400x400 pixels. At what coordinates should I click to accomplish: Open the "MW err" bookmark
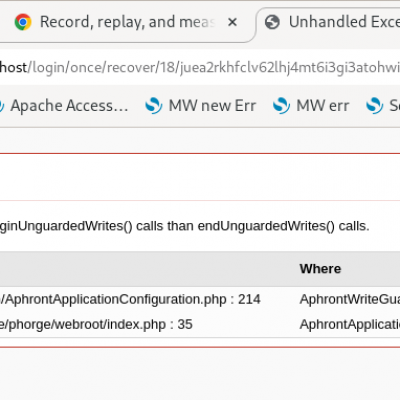tap(323, 106)
